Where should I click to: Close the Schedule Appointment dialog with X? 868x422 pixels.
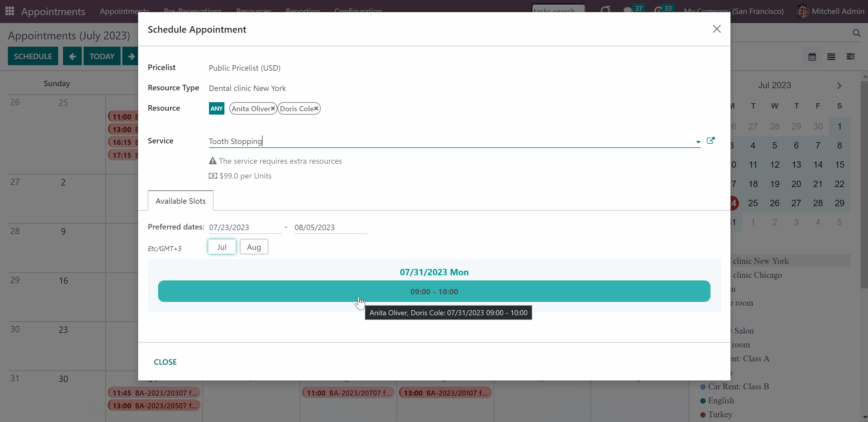point(717,29)
